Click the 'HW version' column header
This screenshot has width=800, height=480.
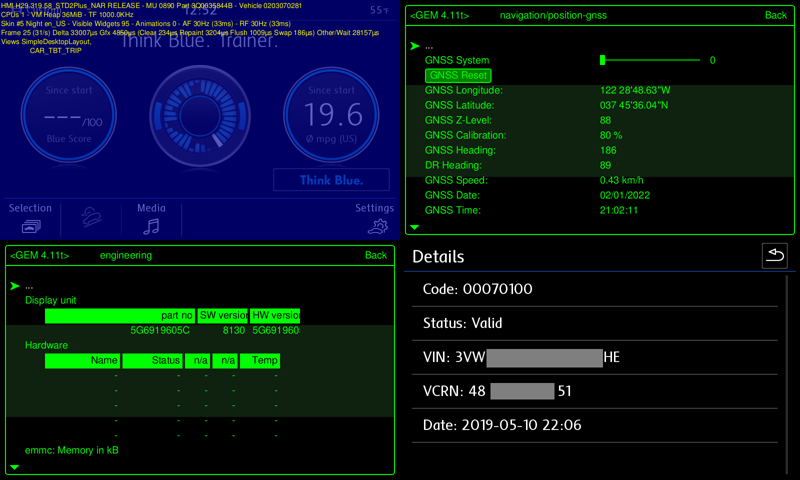275,316
